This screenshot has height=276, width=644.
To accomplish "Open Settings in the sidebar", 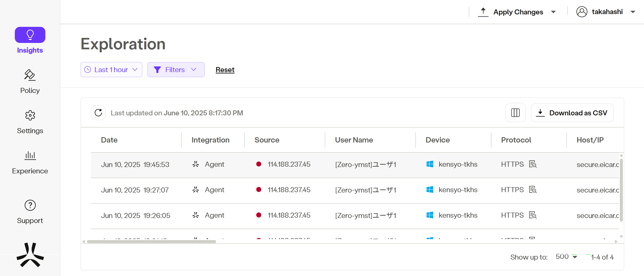I will coord(30,122).
